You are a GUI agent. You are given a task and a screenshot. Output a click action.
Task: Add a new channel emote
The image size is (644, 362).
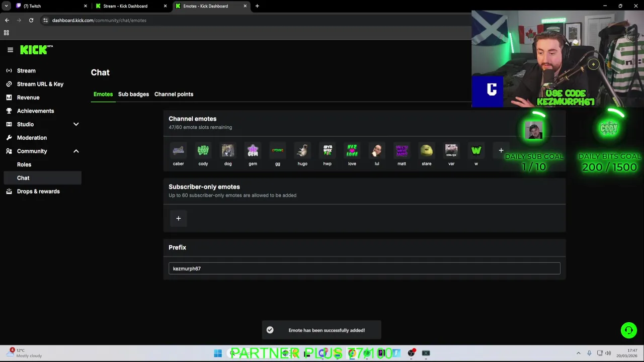coord(501,150)
